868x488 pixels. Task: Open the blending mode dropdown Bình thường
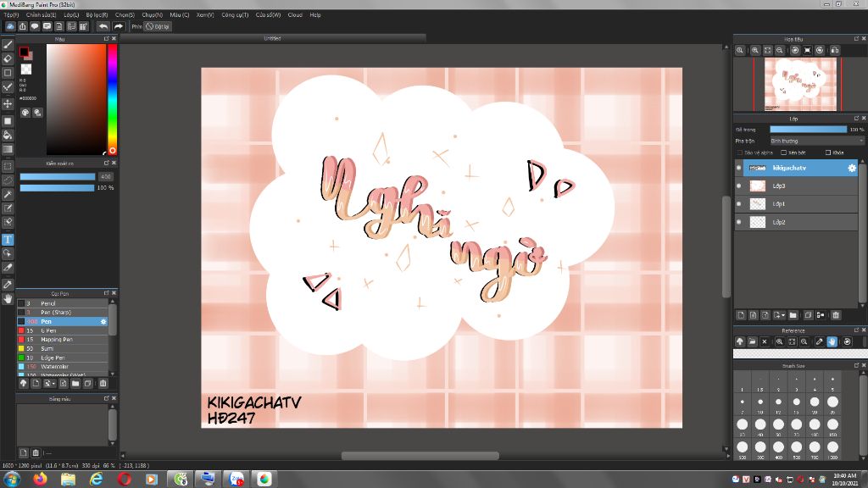816,141
